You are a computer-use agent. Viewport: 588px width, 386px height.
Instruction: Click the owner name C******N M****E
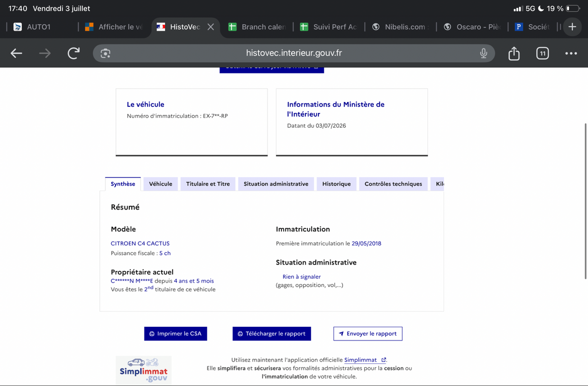(x=132, y=281)
